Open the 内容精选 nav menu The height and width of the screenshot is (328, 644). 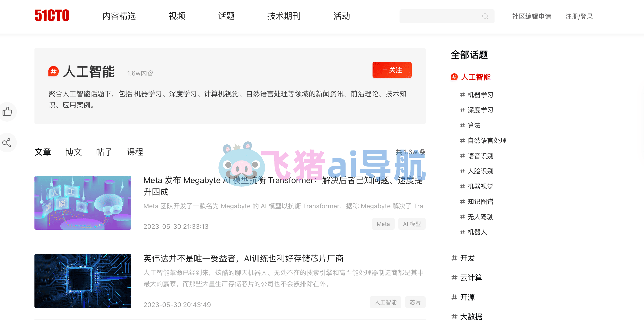tap(119, 16)
